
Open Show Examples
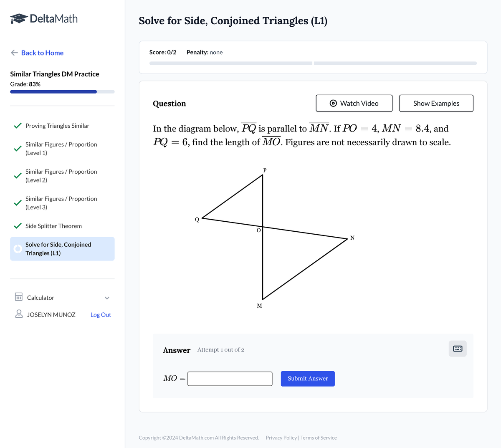[436, 103]
